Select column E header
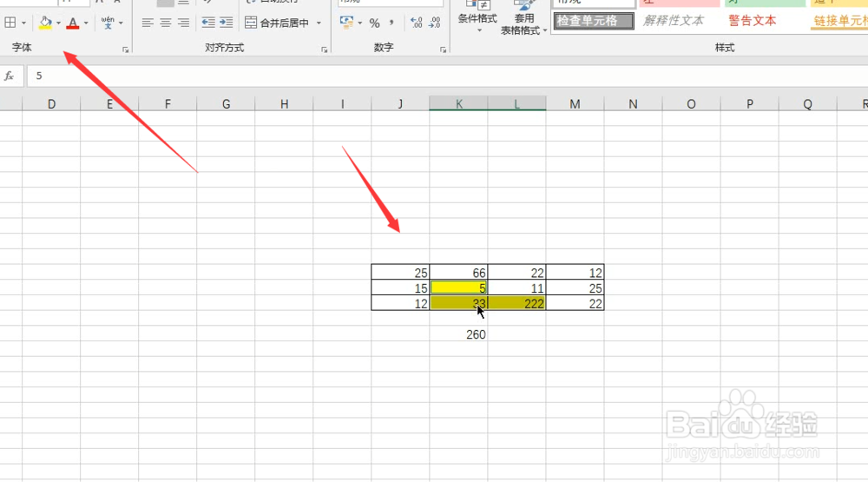The height and width of the screenshot is (482, 868). pos(109,103)
